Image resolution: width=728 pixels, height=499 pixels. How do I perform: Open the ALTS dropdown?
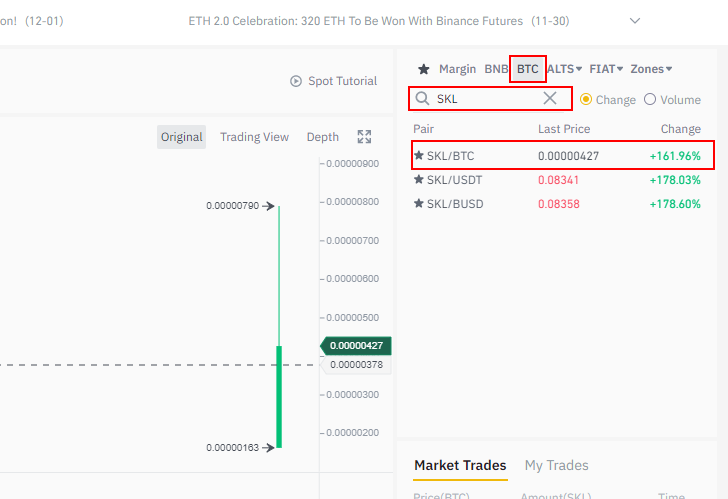[x=565, y=69]
